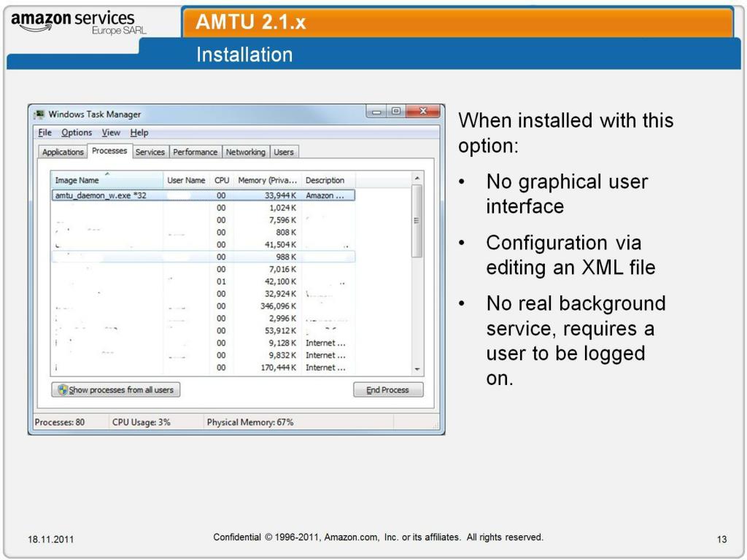Close the Windows Task Manager window
747x560 pixels.
click(x=422, y=112)
